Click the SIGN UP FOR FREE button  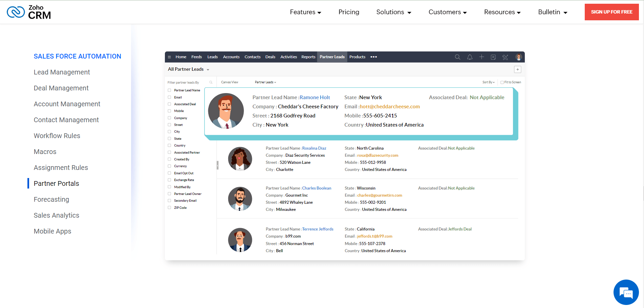click(x=611, y=12)
